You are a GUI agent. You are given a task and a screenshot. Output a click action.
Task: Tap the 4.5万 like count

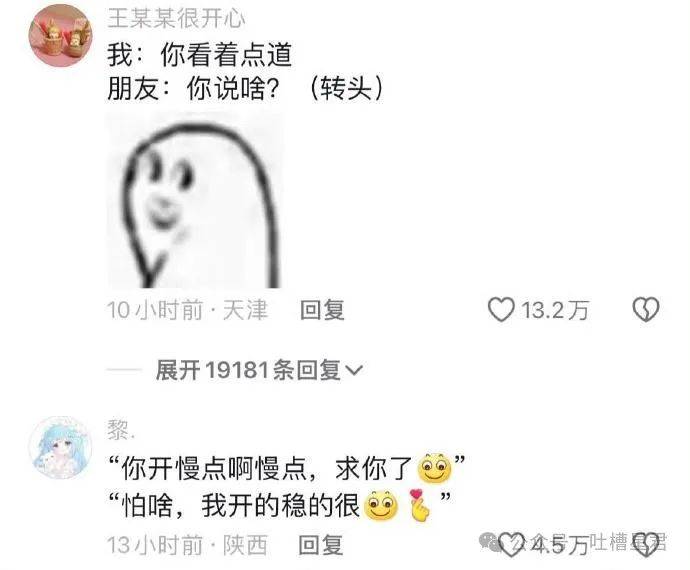[560, 546]
